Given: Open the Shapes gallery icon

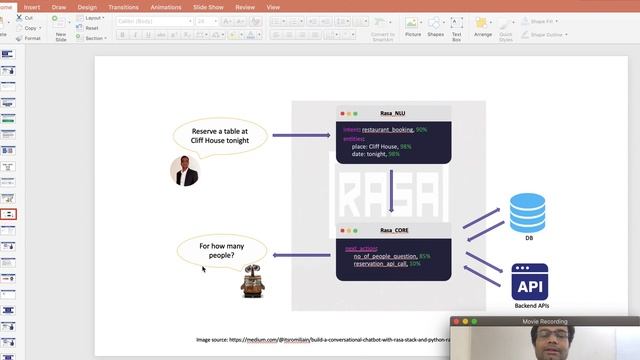Looking at the screenshot, I should [434, 22].
